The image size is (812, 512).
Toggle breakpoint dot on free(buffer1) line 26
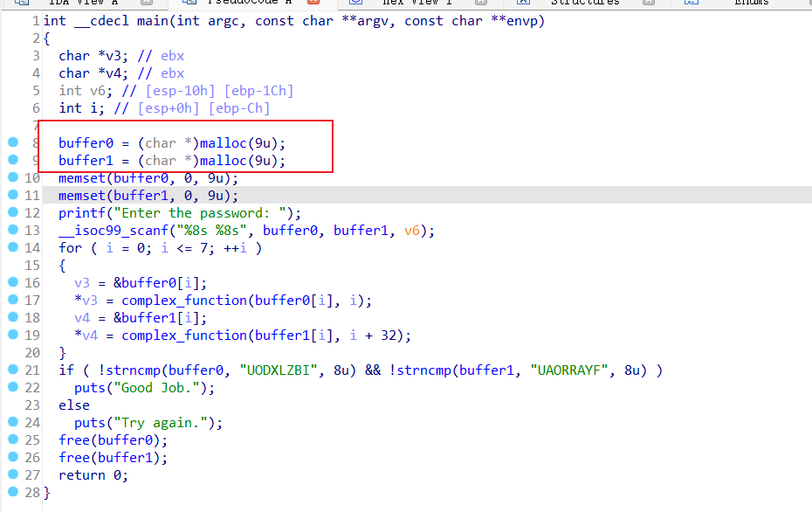coord(13,457)
